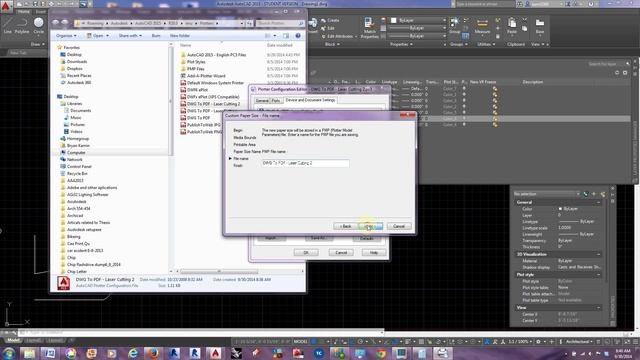Toggle the preview pane icon in file browser

click(286, 36)
